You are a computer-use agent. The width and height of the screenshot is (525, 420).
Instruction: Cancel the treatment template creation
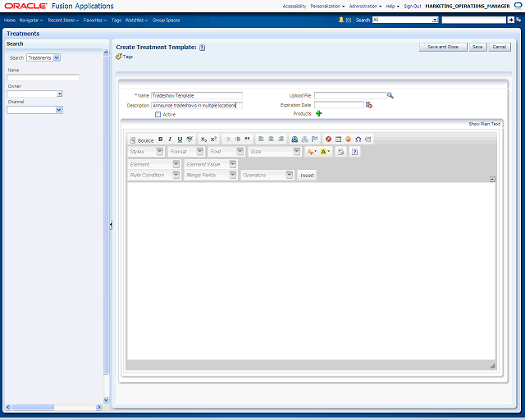(500, 47)
